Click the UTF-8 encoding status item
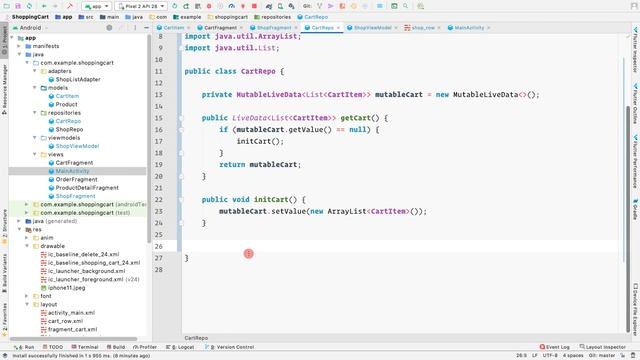This screenshot has width=640, height=360. pos(550,356)
